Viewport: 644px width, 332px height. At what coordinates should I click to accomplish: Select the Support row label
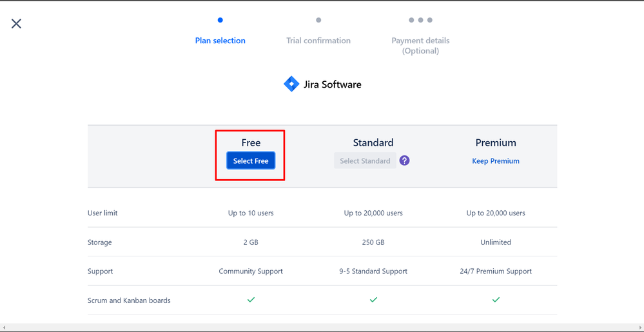click(100, 271)
